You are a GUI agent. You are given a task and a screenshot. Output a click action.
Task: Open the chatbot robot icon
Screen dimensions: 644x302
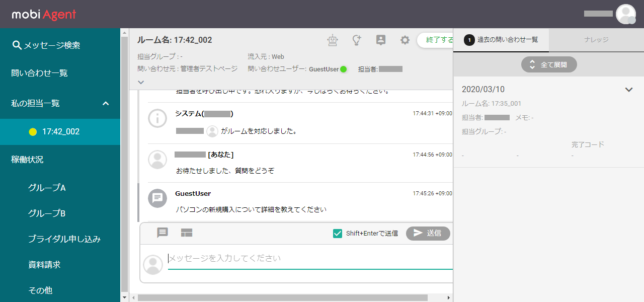[x=332, y=40]
